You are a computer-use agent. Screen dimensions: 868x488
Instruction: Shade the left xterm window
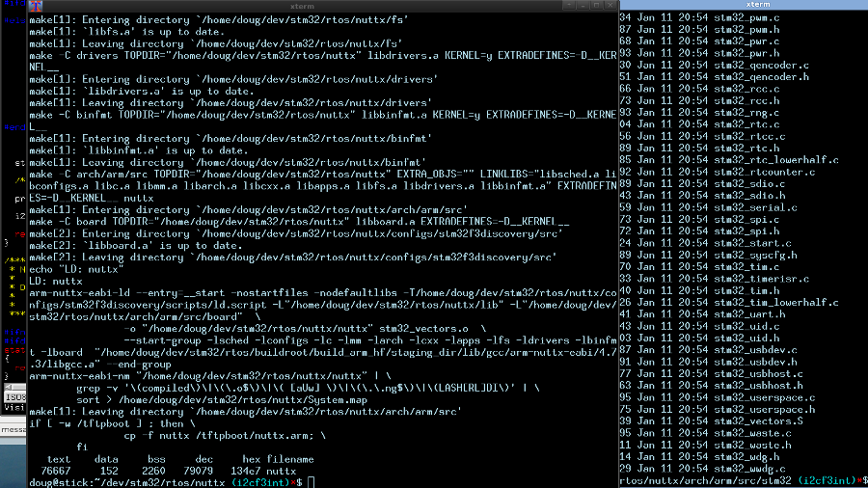click(x=568, y=6)
